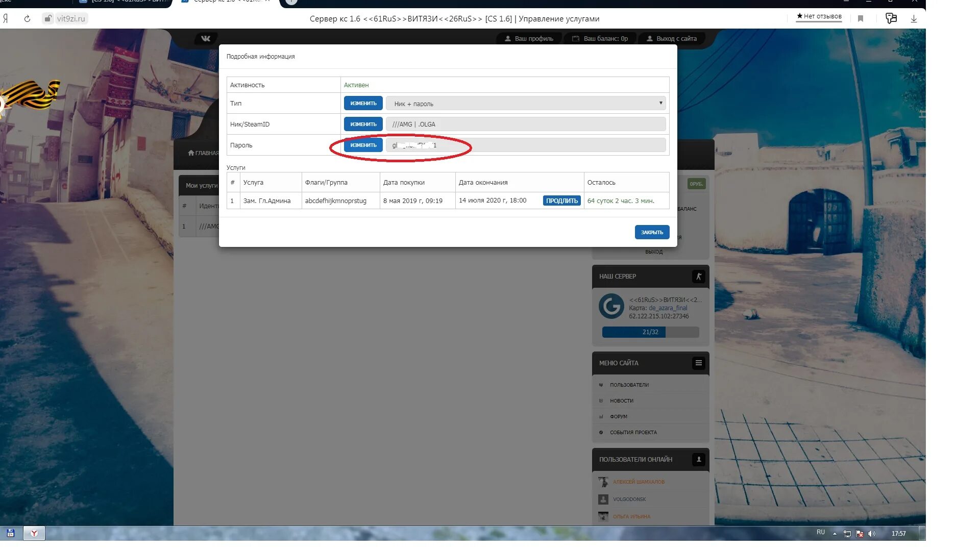Click the Ник/SteamID field with ///AMG | .OLGA
980x551 pixels.
pyautogui.click(x=526, y=124)
